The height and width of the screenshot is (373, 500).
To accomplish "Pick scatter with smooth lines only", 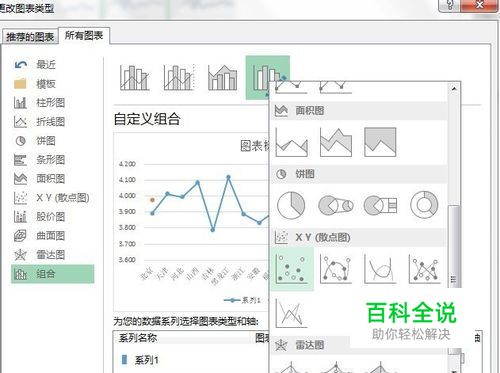I will pos(380,269).
